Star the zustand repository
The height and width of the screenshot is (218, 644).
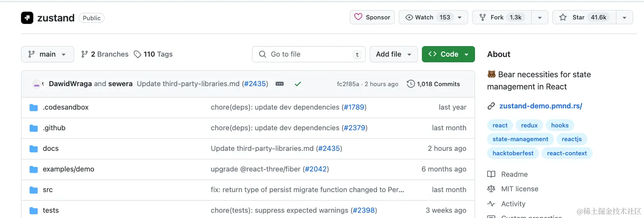[x=584, y=17]
